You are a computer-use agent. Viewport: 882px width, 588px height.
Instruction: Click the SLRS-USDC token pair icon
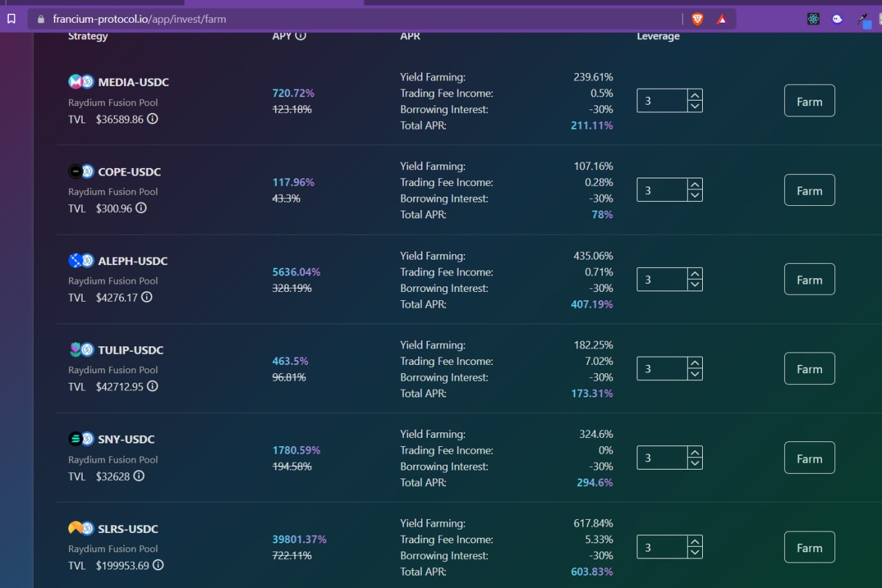tap(81, 529)
